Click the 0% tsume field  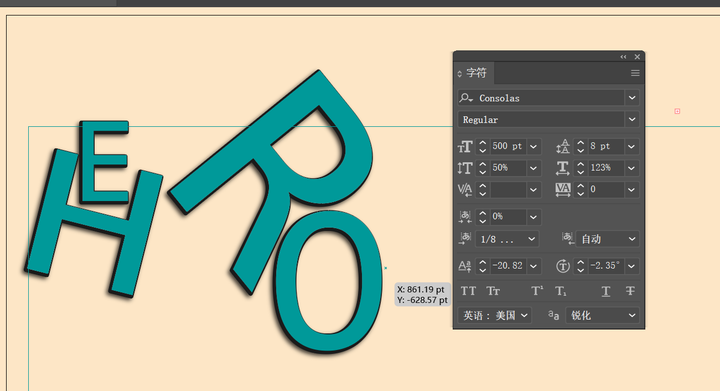coord(508,217)
